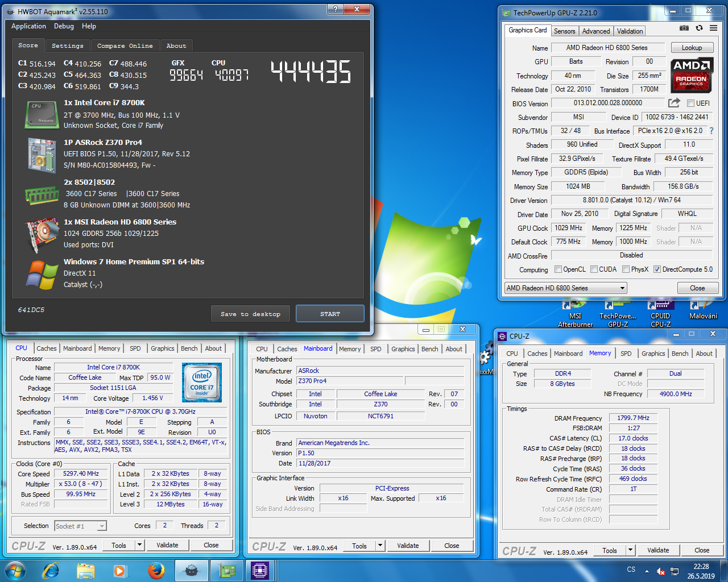Open the Debug menu in Aquamark
728x582 pixels.
pyautogui.click(x=64, y=26)
